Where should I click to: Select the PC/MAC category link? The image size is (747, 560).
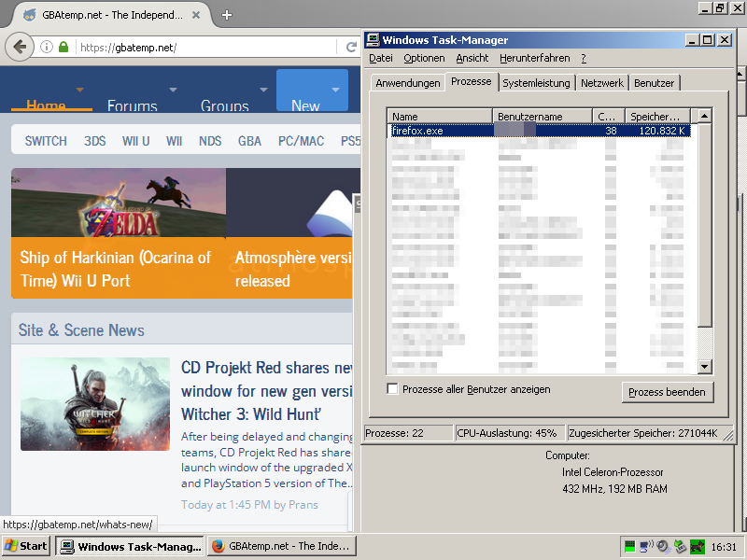pyautogui.click(x=301, y=141)
